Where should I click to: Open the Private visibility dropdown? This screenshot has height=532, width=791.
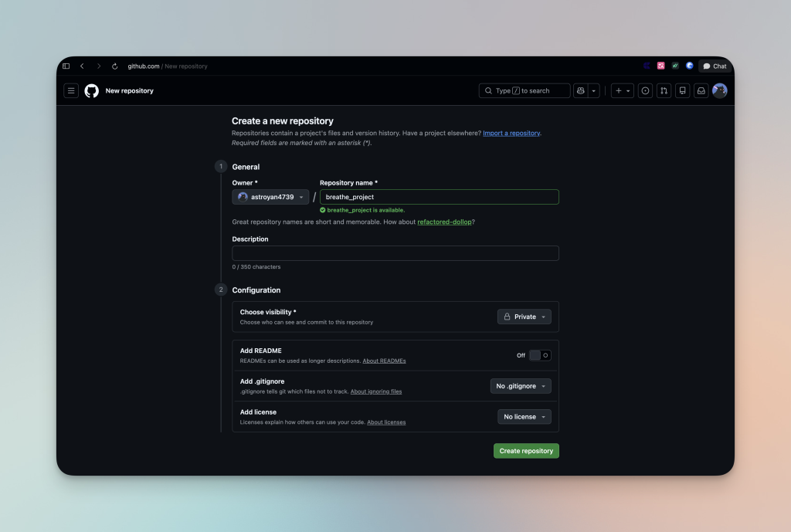[x=525, y=317]
